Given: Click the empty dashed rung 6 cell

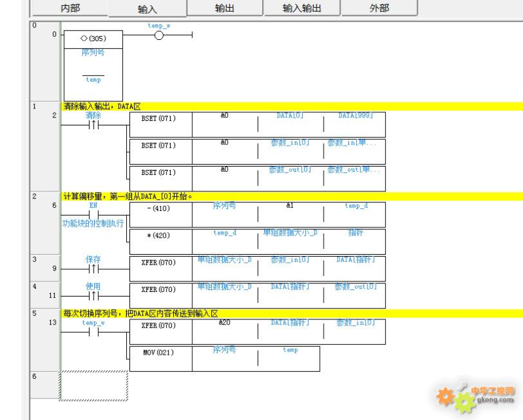Looking at the screenshot, I should (x=93, y=384).
